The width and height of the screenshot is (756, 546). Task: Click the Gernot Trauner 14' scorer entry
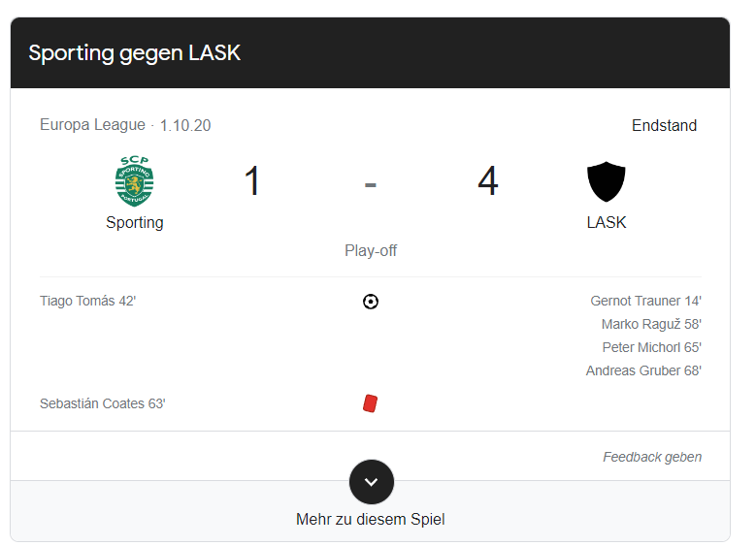pyautogui.click(x=645, y=302)
